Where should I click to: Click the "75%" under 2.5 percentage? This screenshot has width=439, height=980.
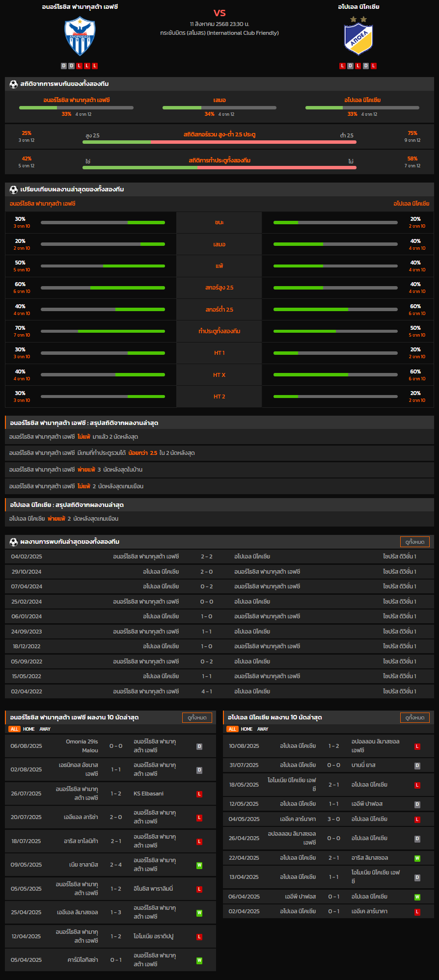412,133
